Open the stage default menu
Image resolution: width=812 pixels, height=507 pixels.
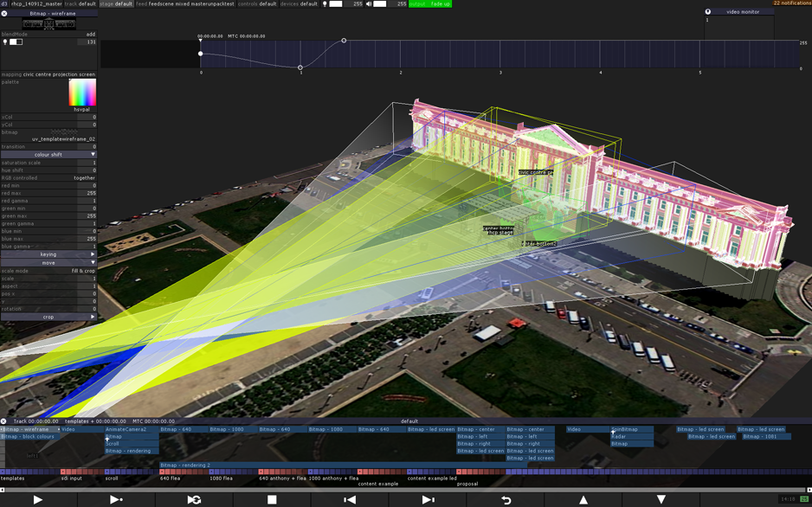tap(116, 3)
